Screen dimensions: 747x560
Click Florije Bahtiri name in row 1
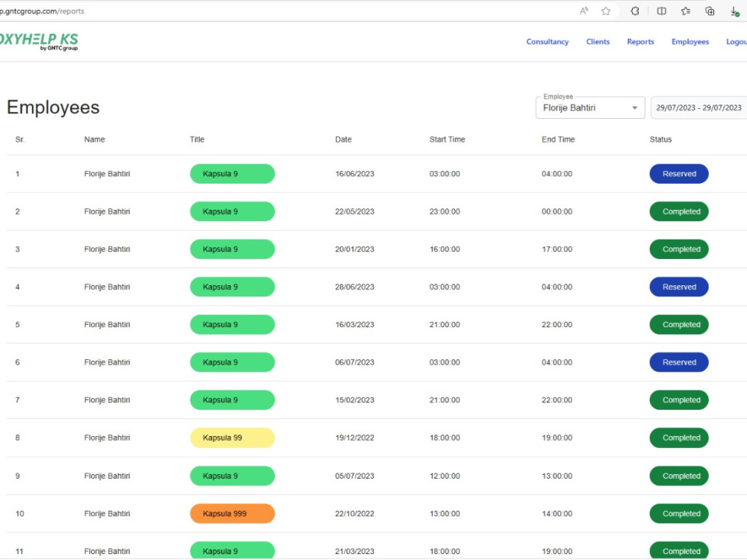coord(107,174)
